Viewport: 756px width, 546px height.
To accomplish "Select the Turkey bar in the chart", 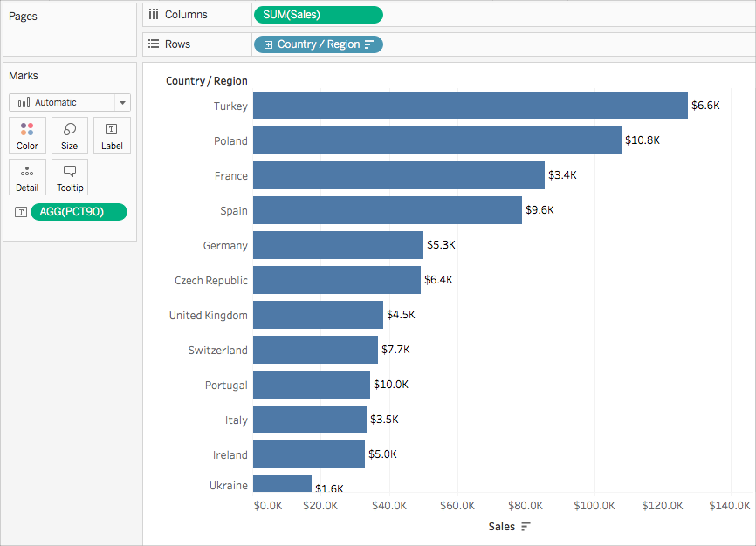I will (x=470, y=106).
